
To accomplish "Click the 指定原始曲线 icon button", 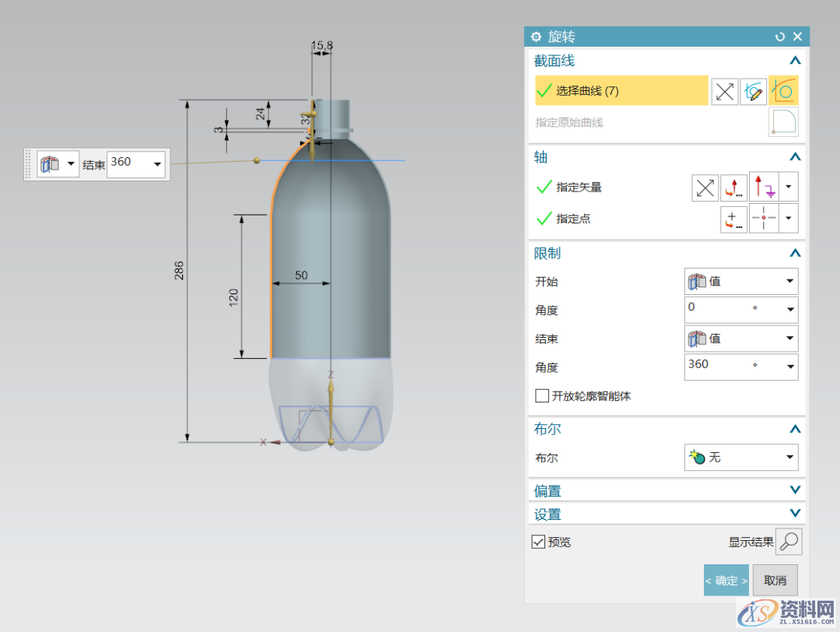I will [x=783, y=122].
